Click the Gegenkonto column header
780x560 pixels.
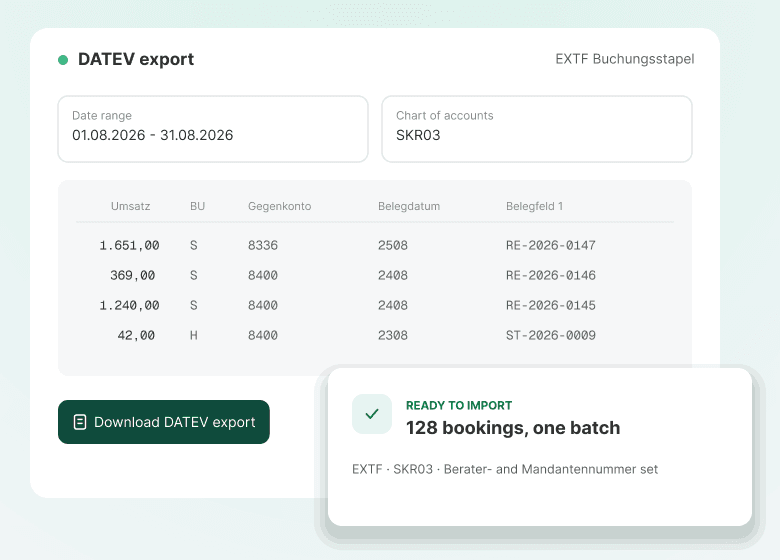(x=280, y=206)
